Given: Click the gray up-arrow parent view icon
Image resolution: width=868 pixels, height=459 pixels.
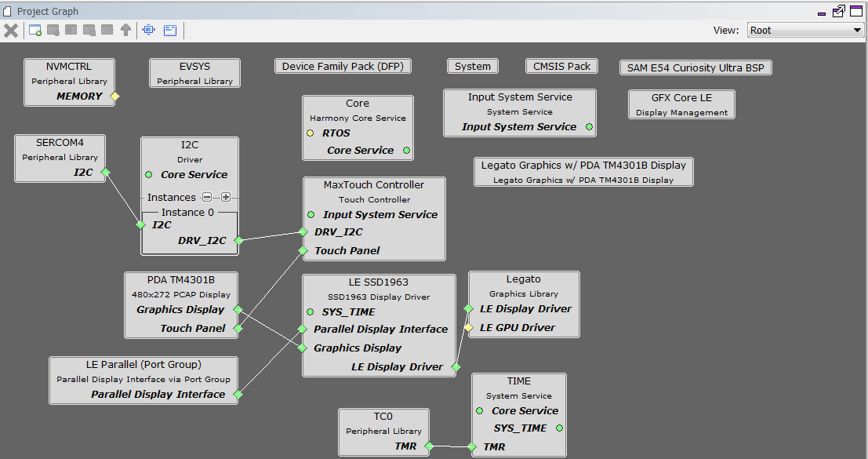Looking at the screenshot, I should (125, 30).
